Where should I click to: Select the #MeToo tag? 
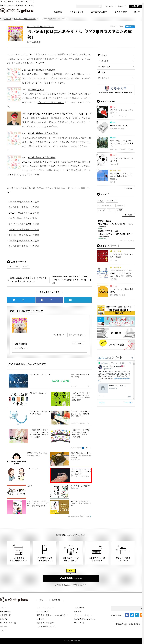pos(120,205)
